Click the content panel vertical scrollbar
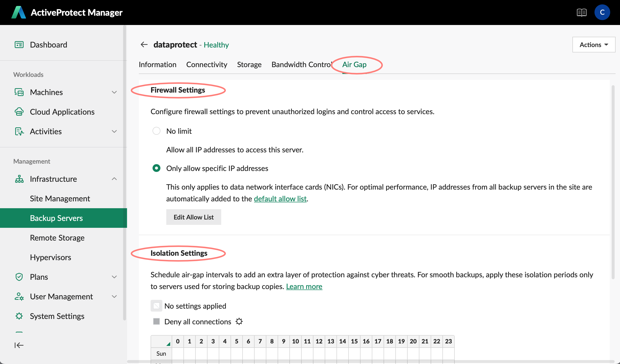 [x=613, y=182]
